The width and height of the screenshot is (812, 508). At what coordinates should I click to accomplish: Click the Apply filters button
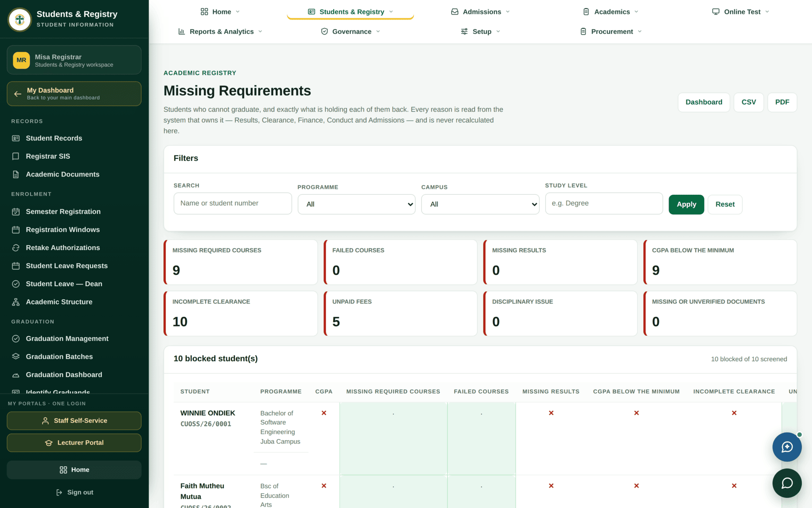pos(686,204)
